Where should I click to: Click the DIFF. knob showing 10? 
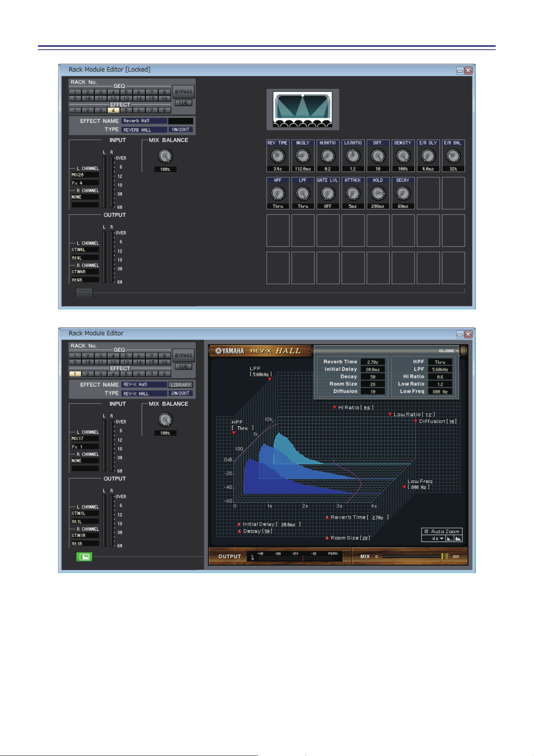(x=378, y=156)
